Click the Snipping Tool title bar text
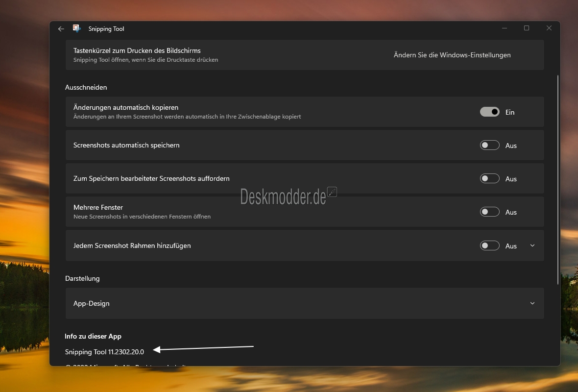The width and height of the screenshot is (578, 392). pyautogui.click(x=106, y=29)
